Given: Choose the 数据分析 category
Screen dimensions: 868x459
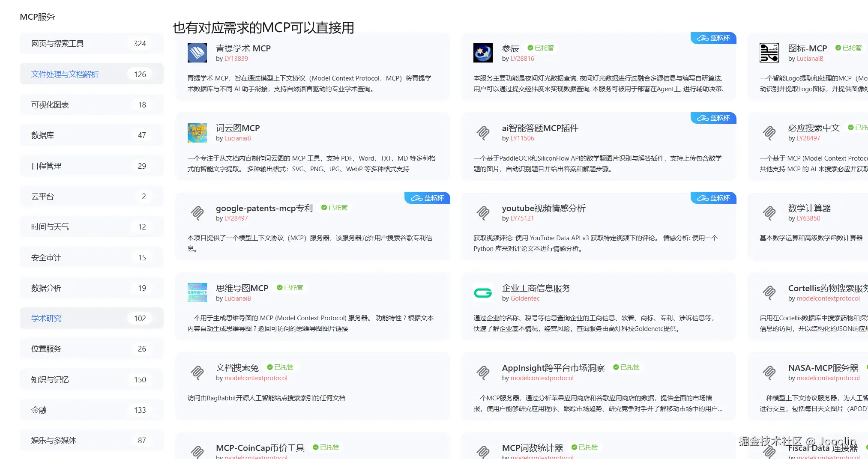Looking at the screenshot, I should (x=92, y=288).
